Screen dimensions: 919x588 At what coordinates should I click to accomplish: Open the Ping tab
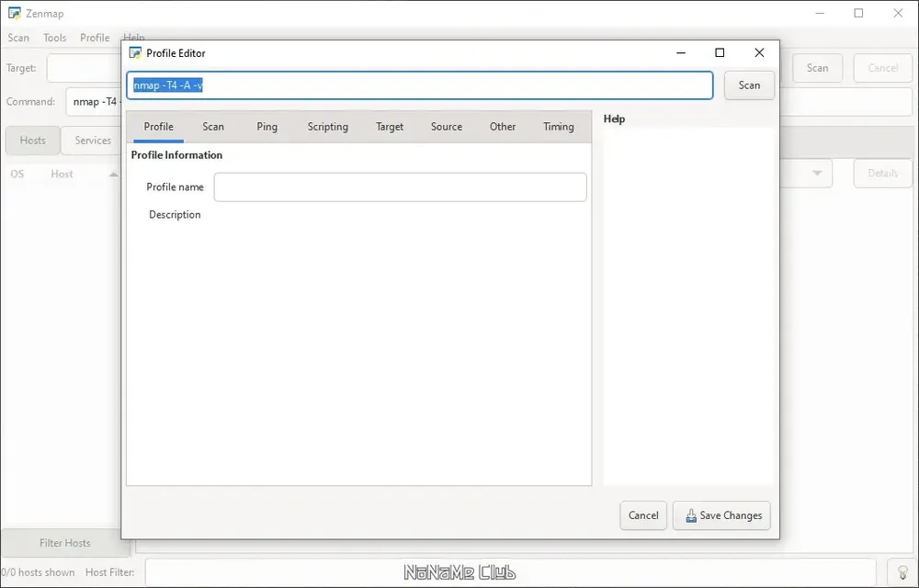pyautogui.click(x=267, y=127)
